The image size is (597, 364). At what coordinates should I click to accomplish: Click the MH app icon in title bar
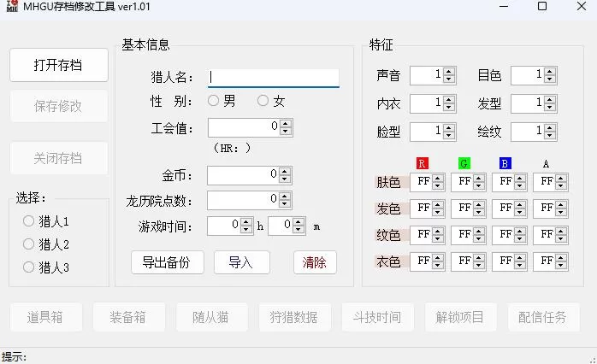pos(12,6)
